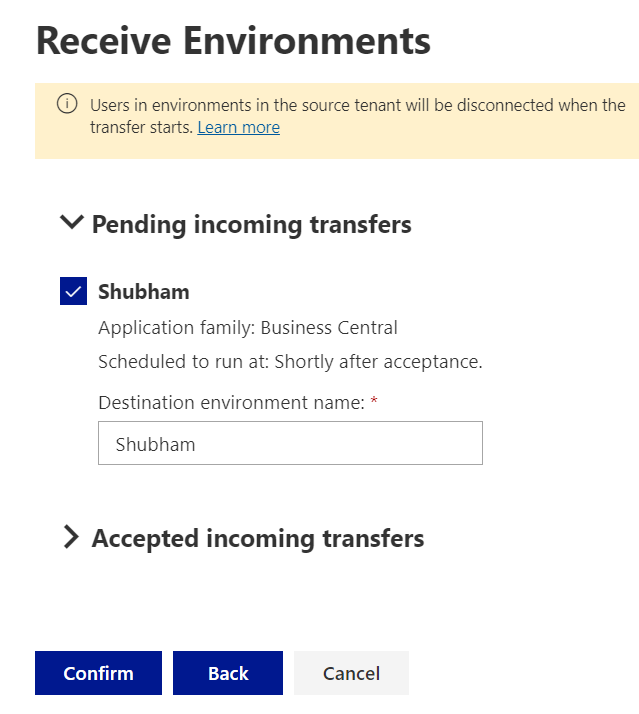The height and width of the screenshot is (714, 639).
Task: Select the Pending incoming transfers heading
Action: tap(251, 224)
